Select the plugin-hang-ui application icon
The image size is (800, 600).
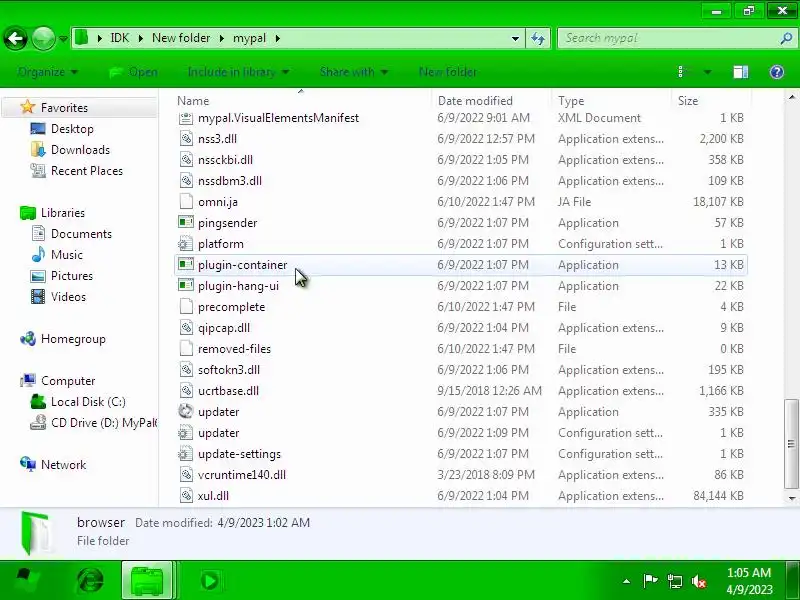pyautogui.click(x=186, y=286)
